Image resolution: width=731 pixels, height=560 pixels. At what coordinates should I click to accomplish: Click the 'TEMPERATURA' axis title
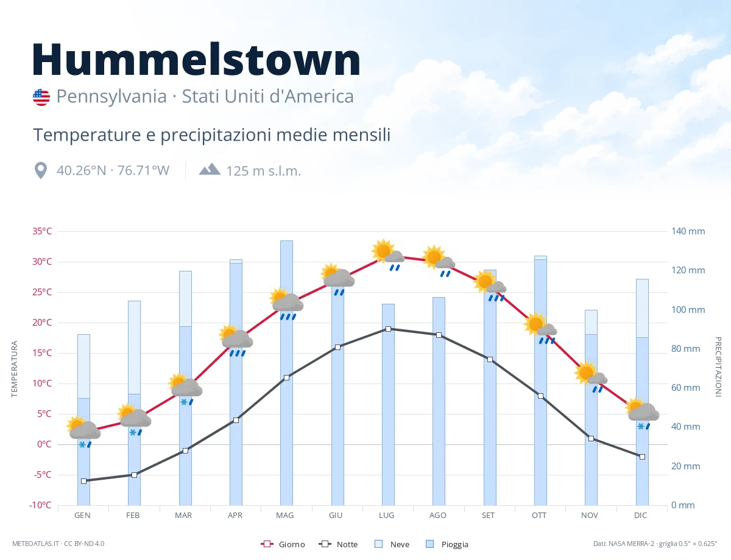click(x=15, y=369)
